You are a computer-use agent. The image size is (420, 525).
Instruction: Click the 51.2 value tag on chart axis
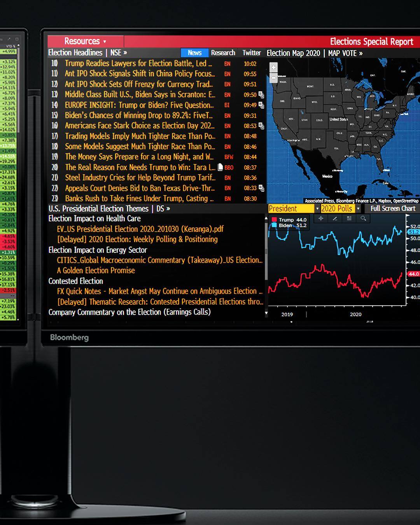414,232
